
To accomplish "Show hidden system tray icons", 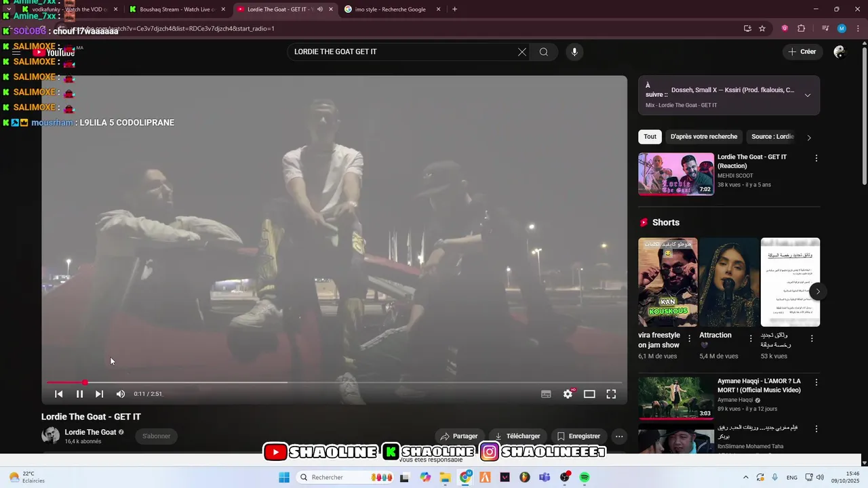I will pyautogui.click(x=746, y=477).
